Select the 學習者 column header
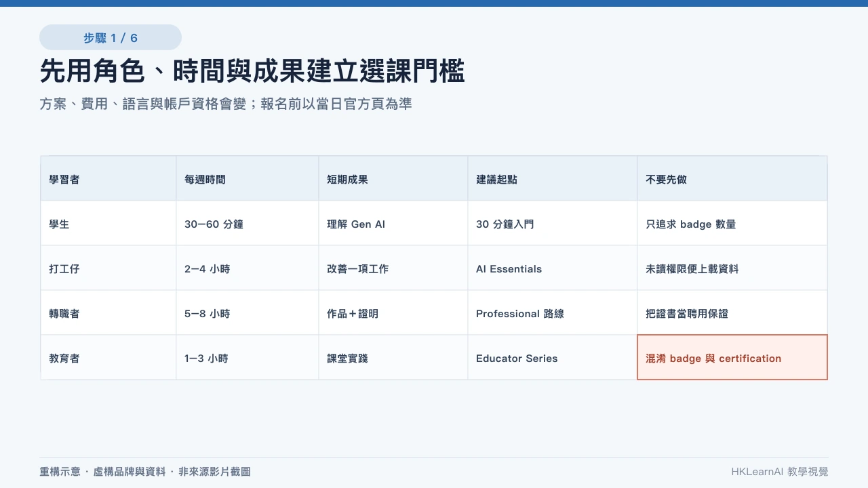The height and width of the screenshot is (488, 868). point(108,179)
